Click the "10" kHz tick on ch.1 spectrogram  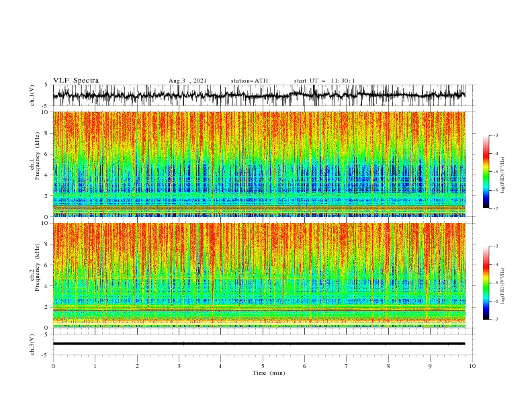tap(45, 112)
